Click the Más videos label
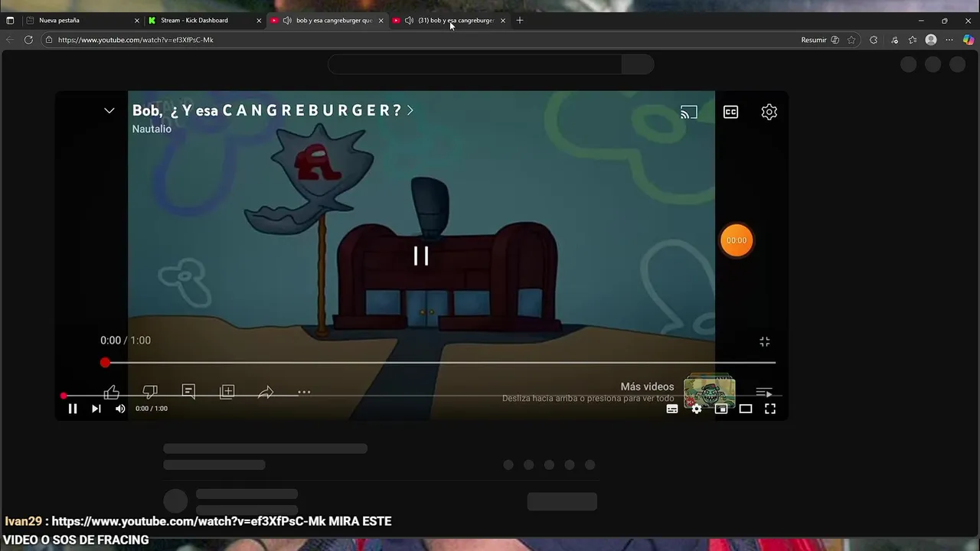The image size is (980, 551). click(647, 386)
